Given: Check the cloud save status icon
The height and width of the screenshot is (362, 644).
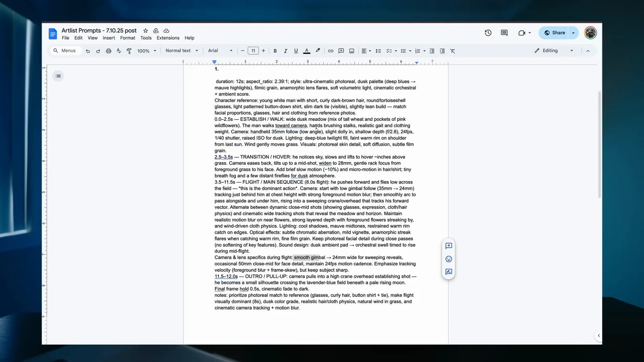Looking at the screenshot, I should (166, 31).
